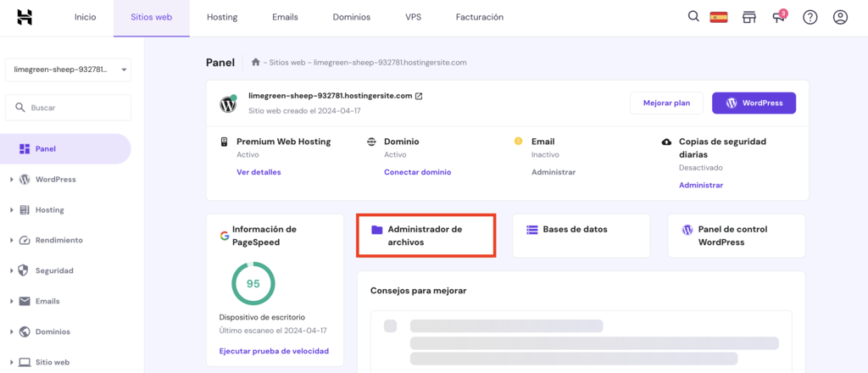Go to the Dominios top tab

pyautogui.click(x=351, y=17)
